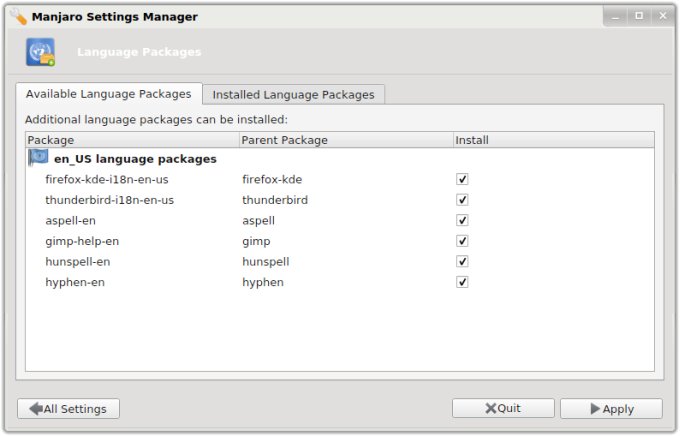The width and height of the screenshot is (680, 436).
Task: Click the aspell parent package cell
Action: 258,221
